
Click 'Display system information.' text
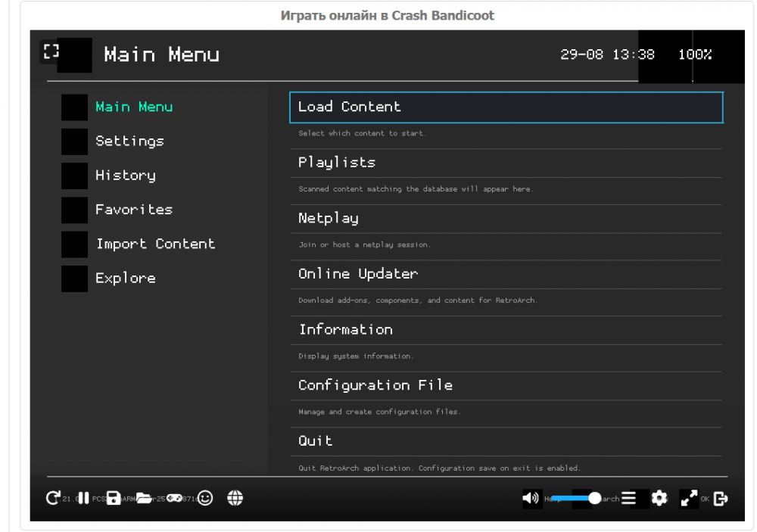pos(356,356)
